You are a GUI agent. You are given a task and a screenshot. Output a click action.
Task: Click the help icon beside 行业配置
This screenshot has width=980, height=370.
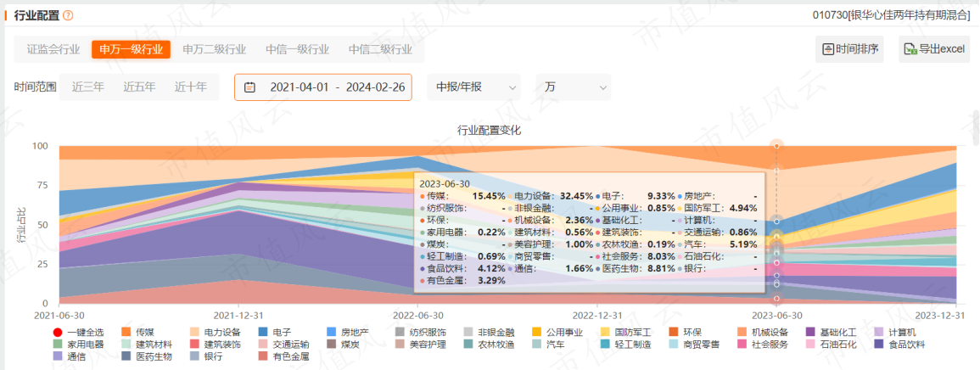[x=68, y=15]
